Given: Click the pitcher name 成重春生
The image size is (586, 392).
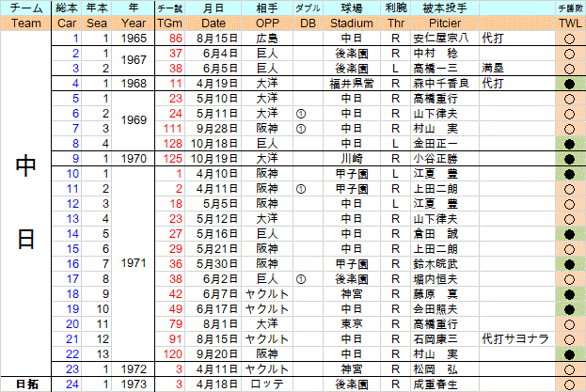Looking at the screenshot, I should (x=435, y=384).
